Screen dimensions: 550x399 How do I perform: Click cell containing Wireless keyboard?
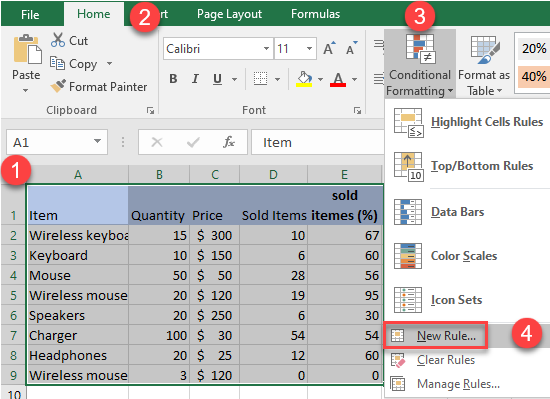(x=78, y=235)
